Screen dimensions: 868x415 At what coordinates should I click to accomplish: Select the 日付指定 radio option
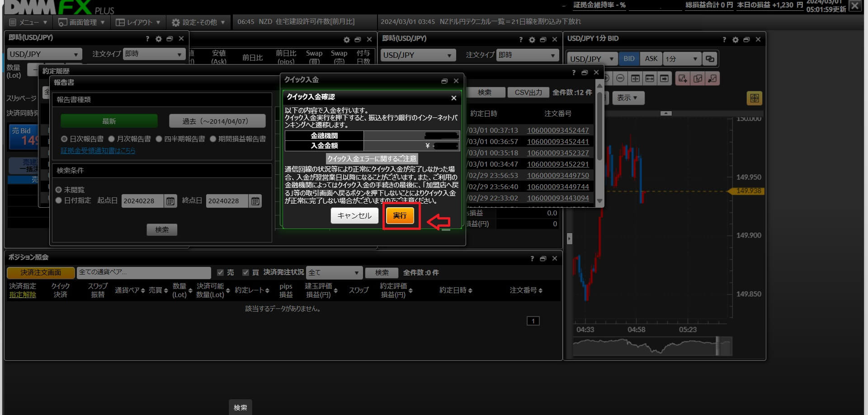pos(59,201)
